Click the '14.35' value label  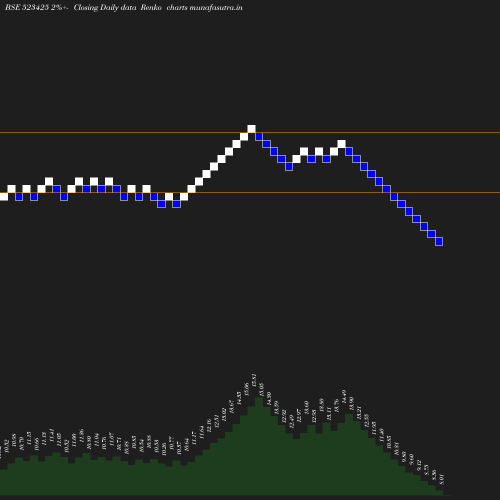(x=239, y=398)
